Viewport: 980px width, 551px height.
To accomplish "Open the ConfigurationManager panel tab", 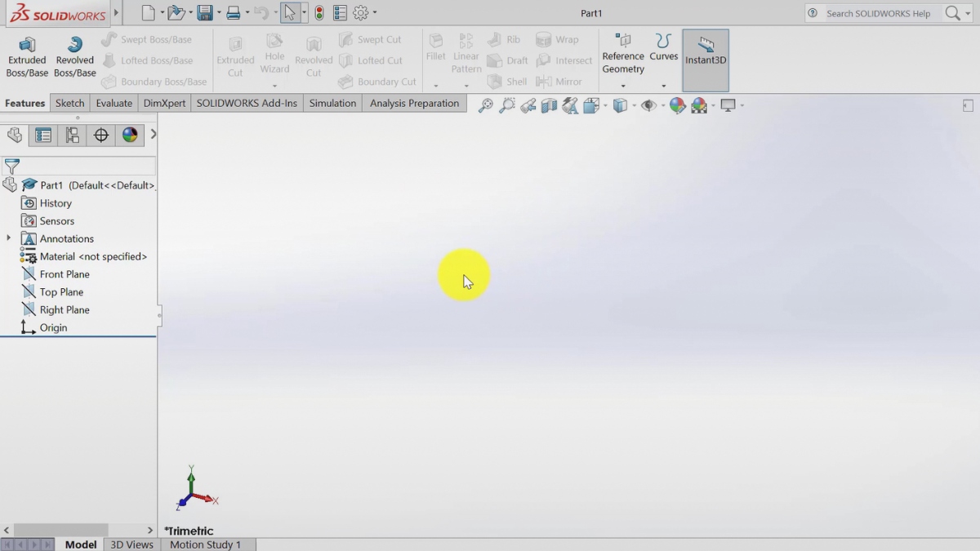I will pos(72,136).
